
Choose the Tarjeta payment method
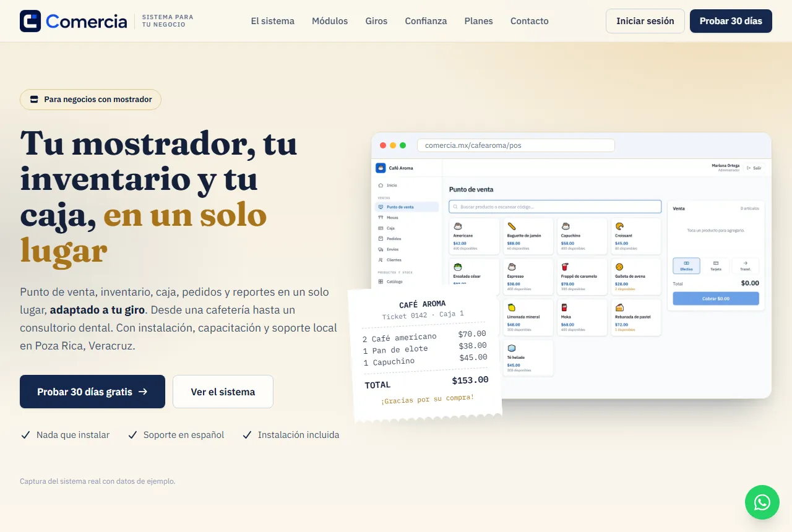pyautogui.click(x=716, y=265)
